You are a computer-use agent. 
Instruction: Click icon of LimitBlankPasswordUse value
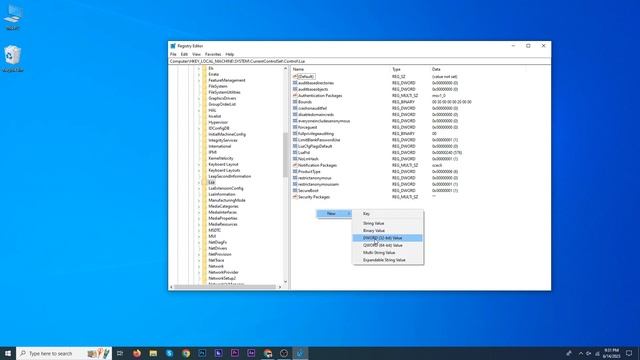[295, 140]
